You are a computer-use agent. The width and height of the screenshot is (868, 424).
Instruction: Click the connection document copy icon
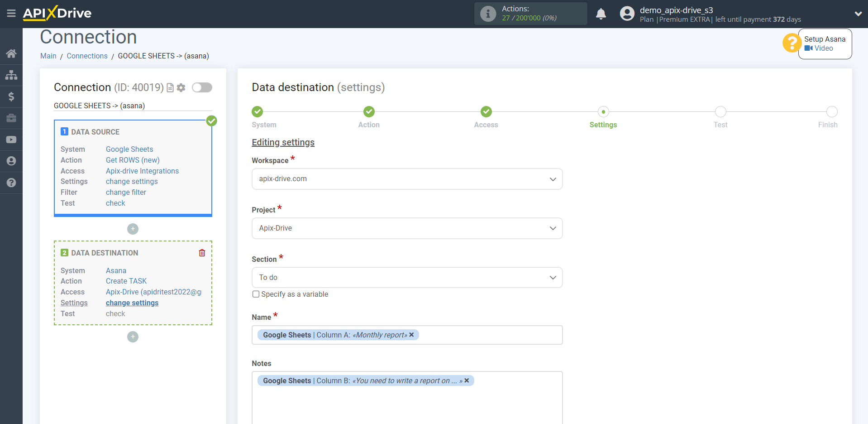(170, 88)
